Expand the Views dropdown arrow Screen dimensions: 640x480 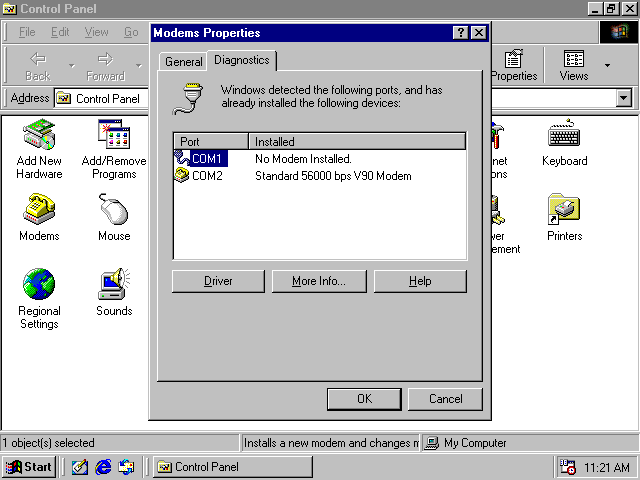[x=607, y=66]
